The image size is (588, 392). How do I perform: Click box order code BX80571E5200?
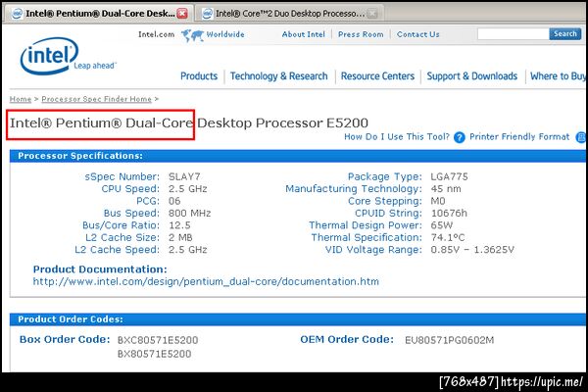(x=154, y=354)
